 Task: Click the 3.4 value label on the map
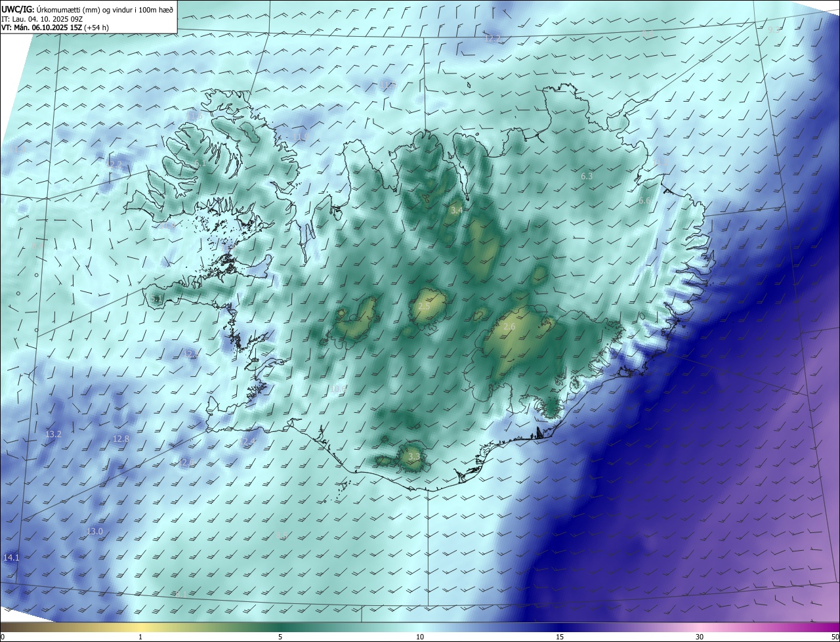coord(457,210)
